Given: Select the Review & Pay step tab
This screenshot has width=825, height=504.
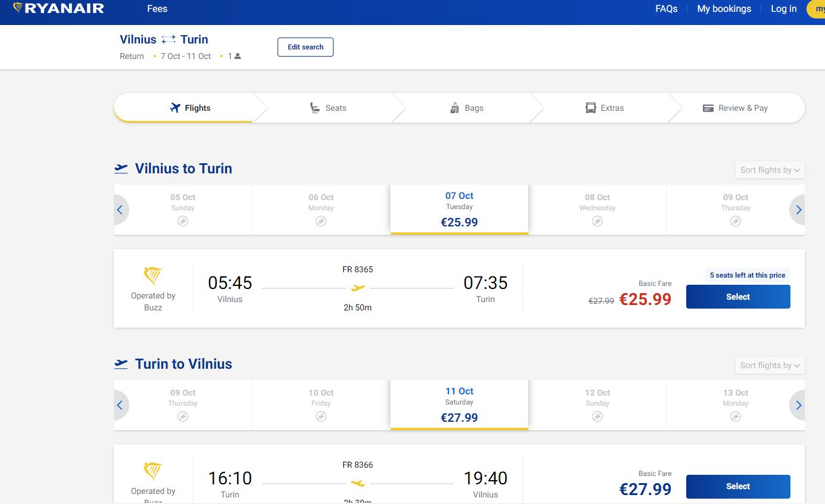Looking at the screenshot, I should 736,108.
